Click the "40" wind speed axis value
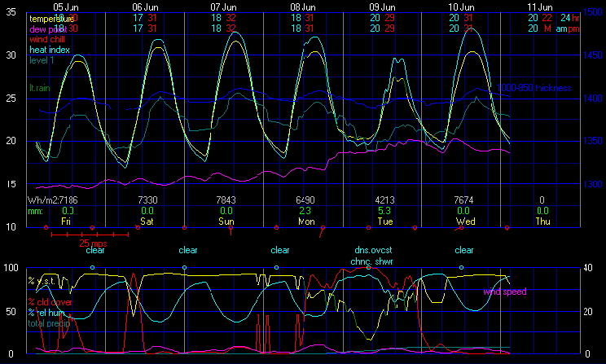Image resolution: width=606 pixels, height=364 pixels. pyautogui.click(x=588, y=267)
